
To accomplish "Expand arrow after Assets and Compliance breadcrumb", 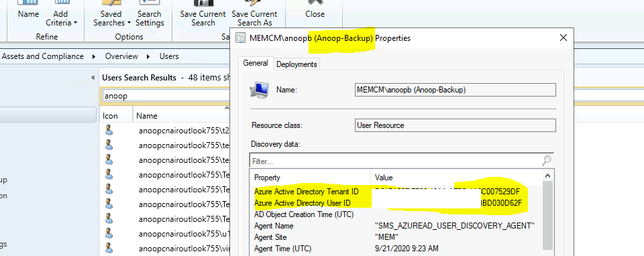I will 94,56.
